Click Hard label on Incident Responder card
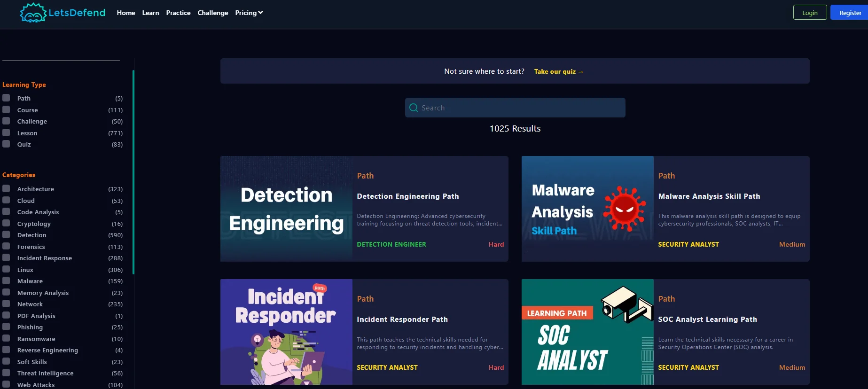 coord(496,367)
